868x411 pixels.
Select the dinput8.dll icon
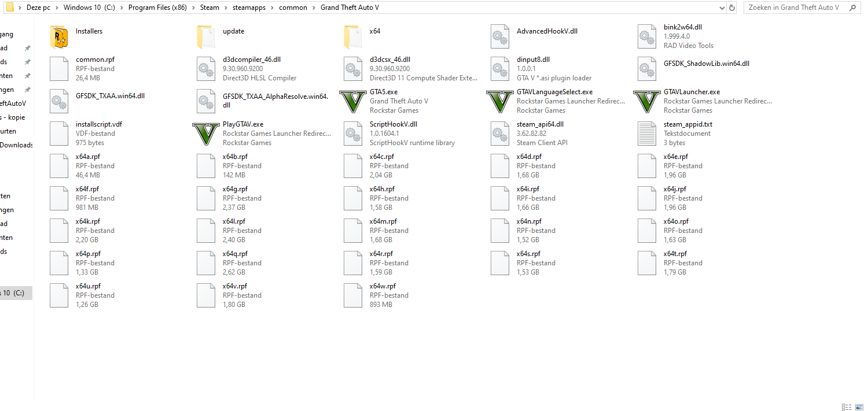(500, 69)
